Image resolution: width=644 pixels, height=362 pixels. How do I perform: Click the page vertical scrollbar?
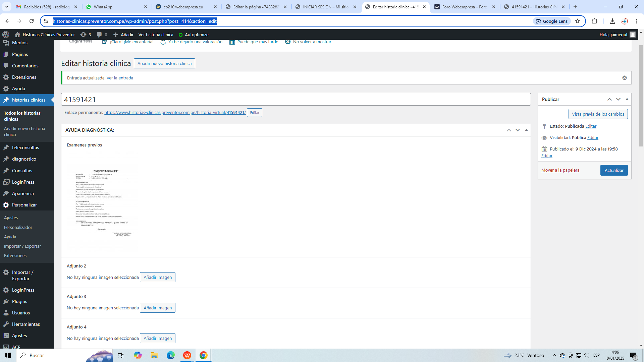(x=641, y=96)
